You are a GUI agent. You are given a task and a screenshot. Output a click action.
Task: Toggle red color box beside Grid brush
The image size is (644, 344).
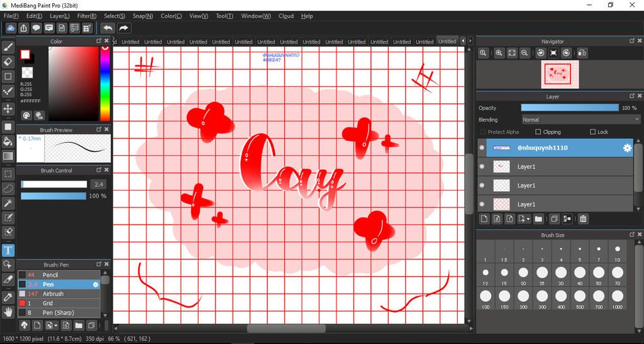(x=22, y=303)
